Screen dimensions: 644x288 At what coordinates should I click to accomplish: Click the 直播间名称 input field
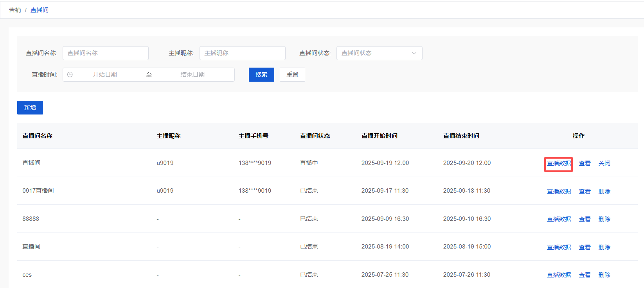click(x=106, y=53)
